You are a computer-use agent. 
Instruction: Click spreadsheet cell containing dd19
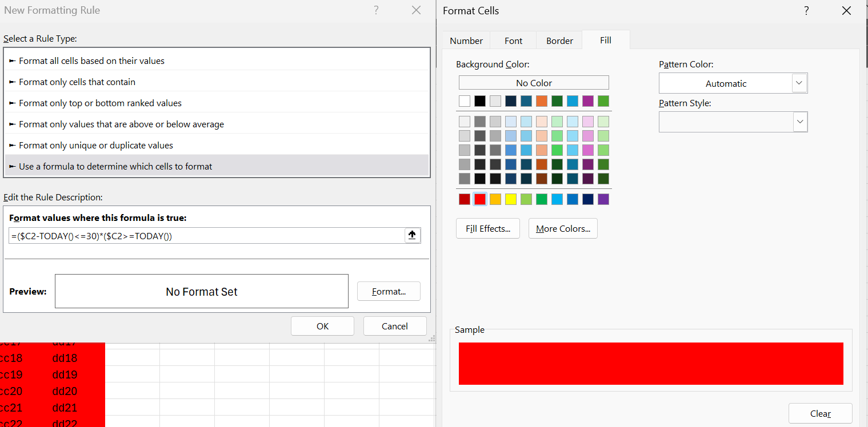[78, 374]
